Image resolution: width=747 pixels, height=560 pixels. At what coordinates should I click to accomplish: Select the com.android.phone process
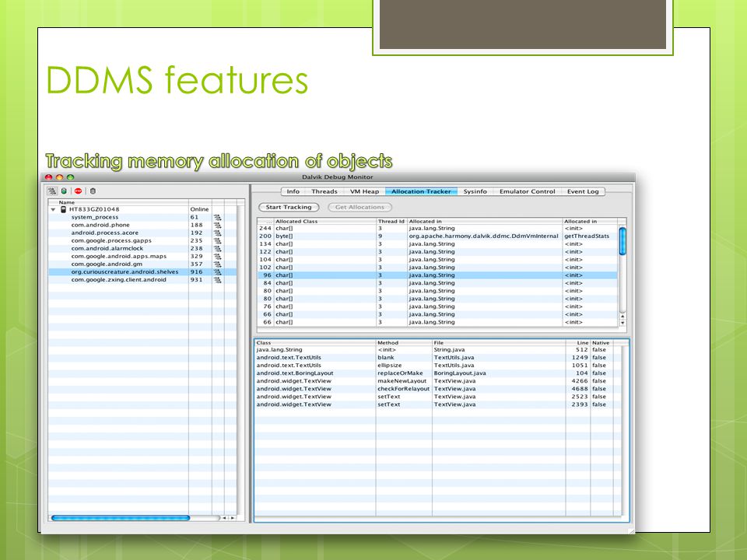[x=142, y=226]
